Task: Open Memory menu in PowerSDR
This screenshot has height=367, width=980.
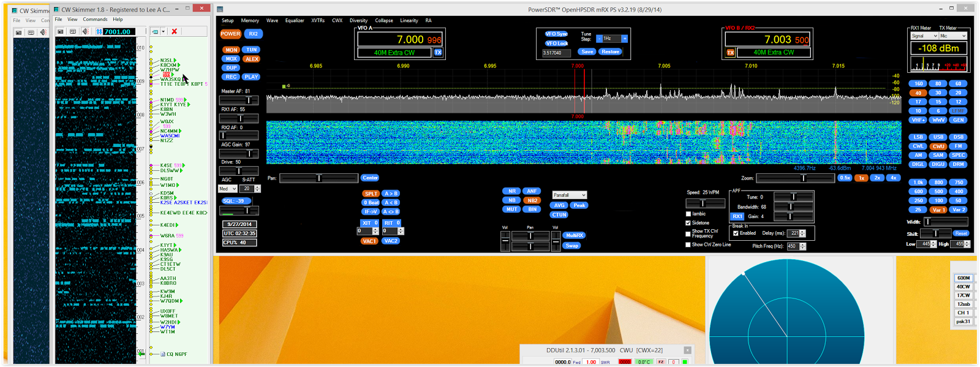Action: [x=250, y=20]
